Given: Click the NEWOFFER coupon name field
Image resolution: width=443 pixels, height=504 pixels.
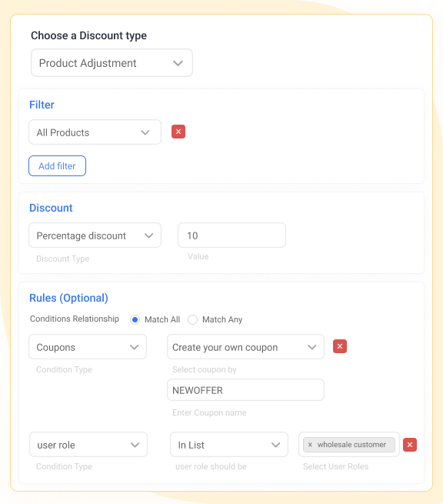Looking at the screenshot, I should (246, 390).
